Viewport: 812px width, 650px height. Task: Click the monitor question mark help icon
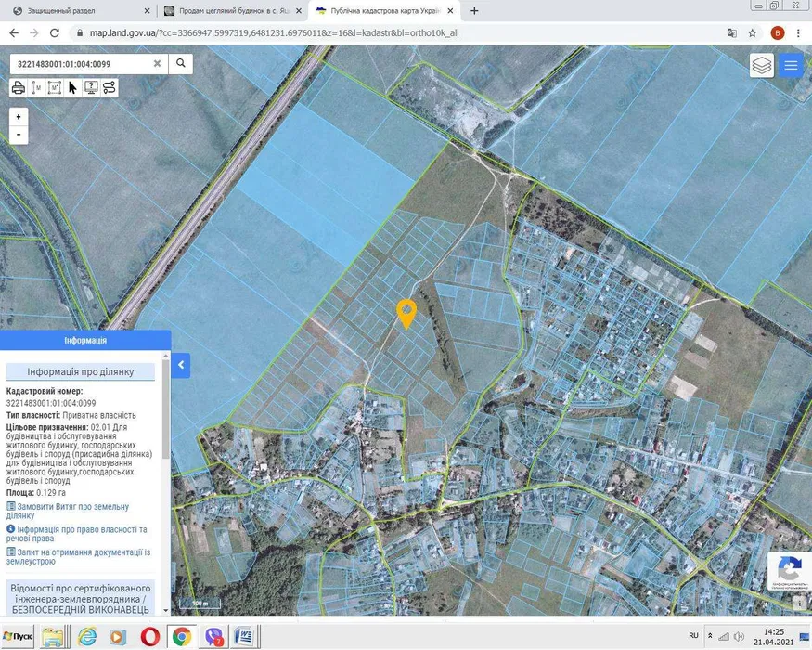click(x=91, y=88)
